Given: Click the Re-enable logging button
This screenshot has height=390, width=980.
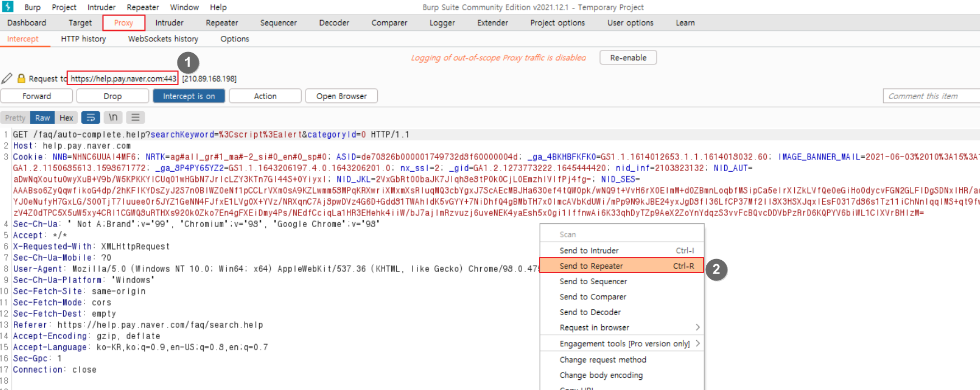Looking at the screenshot, I should (628, 58).
